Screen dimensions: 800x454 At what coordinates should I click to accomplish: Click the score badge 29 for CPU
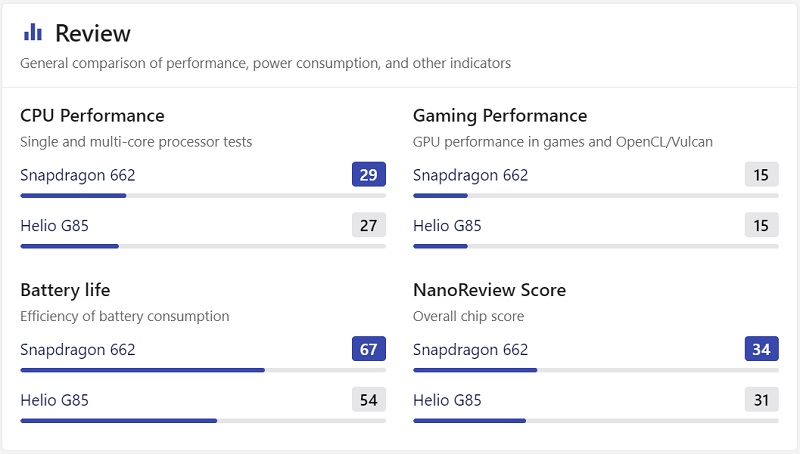coord(369,174)
